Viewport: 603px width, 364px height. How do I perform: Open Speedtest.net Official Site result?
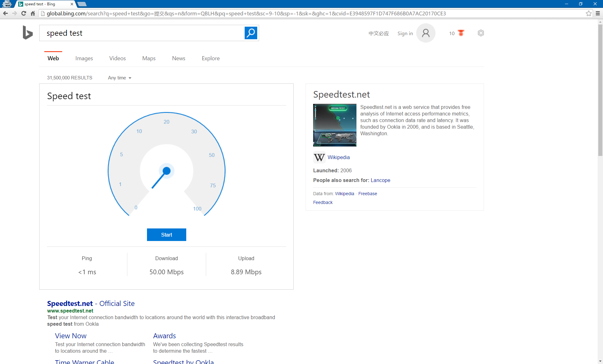click(91, 303)
